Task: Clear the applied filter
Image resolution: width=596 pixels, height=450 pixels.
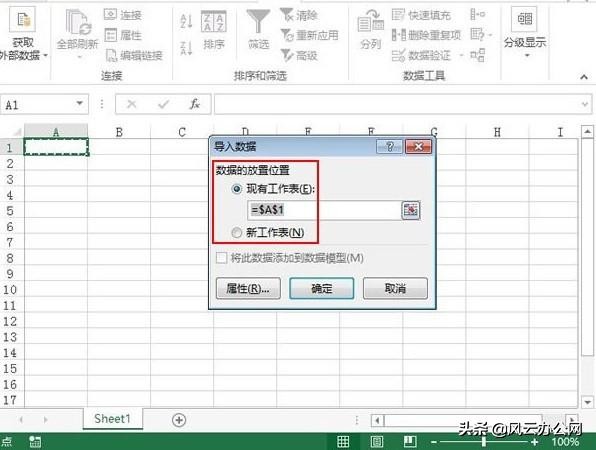Action: coord(299,15)
